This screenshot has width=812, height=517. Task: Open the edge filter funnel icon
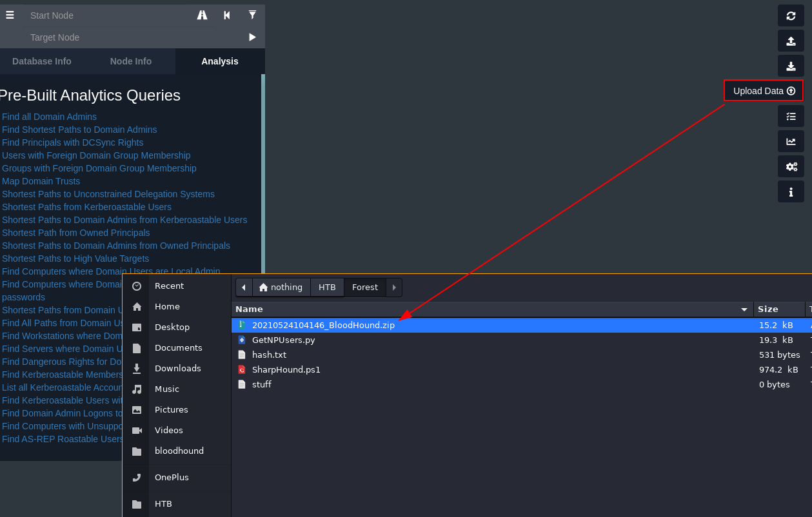(252, 15)
